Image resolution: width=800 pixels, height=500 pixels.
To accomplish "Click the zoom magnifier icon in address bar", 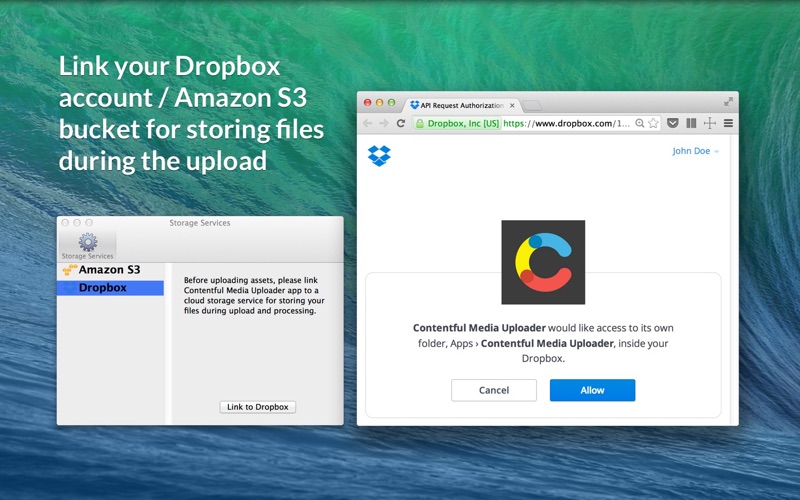I will [640, 123].
